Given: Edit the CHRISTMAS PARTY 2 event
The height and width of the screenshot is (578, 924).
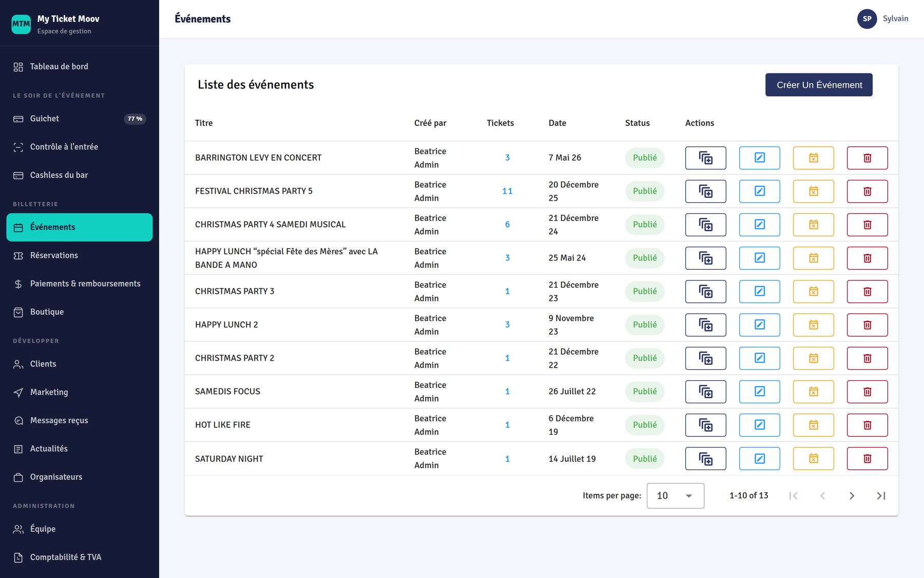Looking at the screenshot, I should 759,358.
